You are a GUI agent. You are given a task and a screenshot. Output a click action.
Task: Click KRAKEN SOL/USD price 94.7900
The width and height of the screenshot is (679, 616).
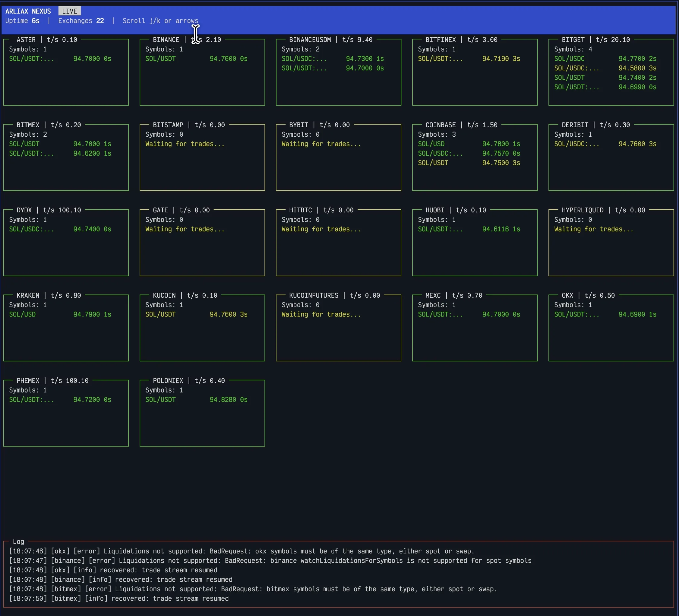click(x=87, y=315)
